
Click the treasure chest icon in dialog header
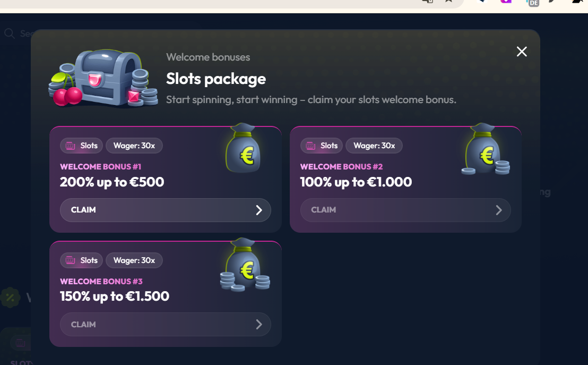pyautogui.click(x=103, y=79)
